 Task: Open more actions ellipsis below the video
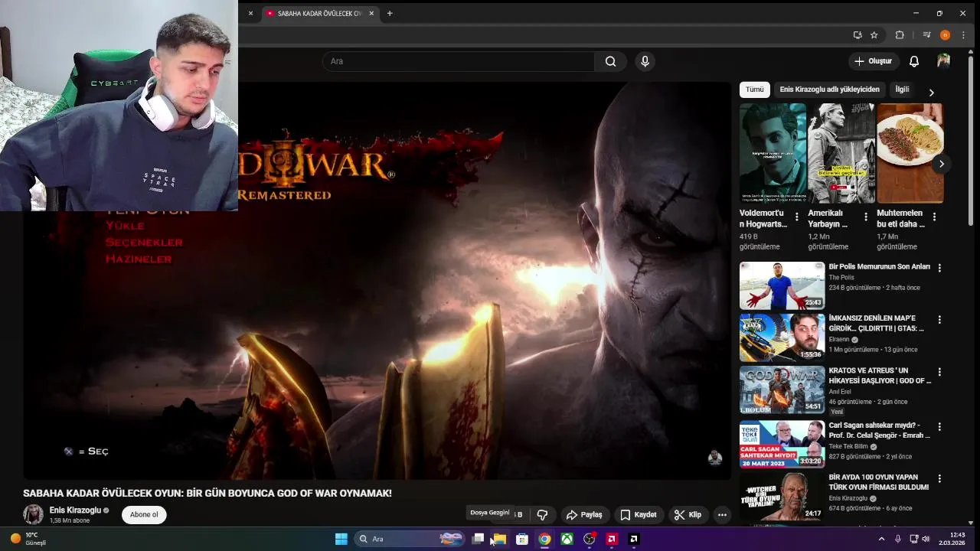pyautogui.click(x=722, y=515)
